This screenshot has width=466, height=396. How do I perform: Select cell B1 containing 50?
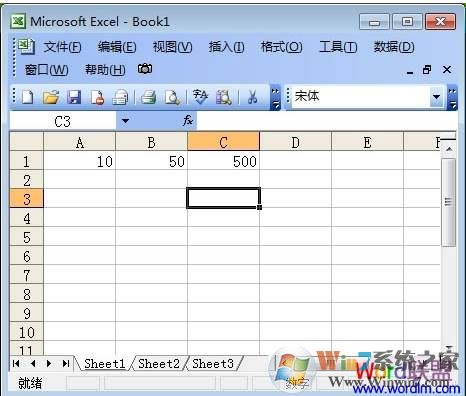pos(151,161)
